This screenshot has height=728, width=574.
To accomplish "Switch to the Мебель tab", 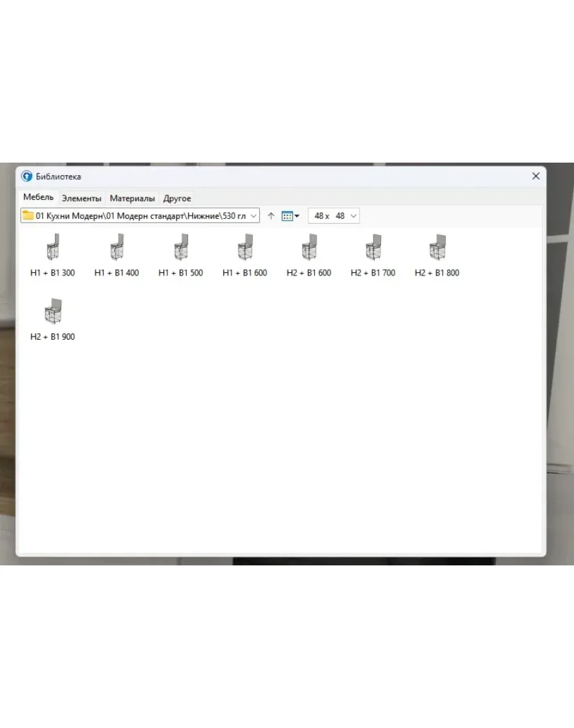I will click(38, 198).
